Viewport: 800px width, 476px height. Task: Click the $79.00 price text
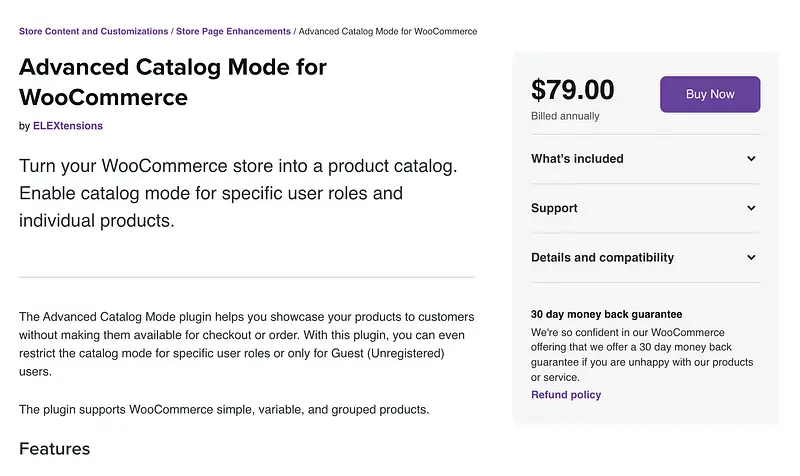click(572, 91)
